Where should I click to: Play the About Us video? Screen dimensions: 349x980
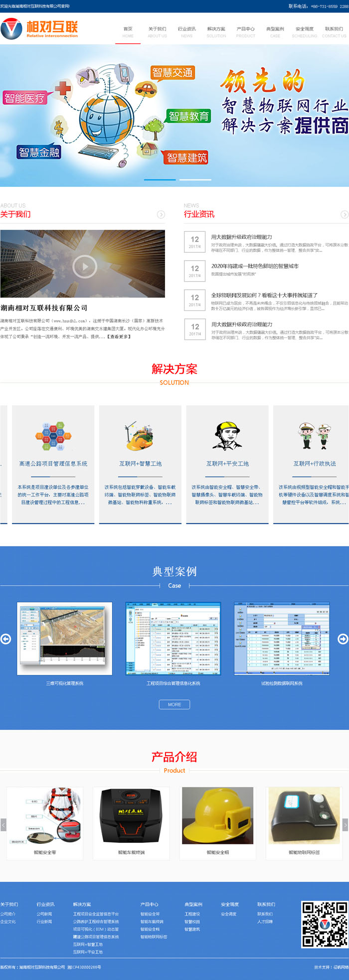pos(84,267)
